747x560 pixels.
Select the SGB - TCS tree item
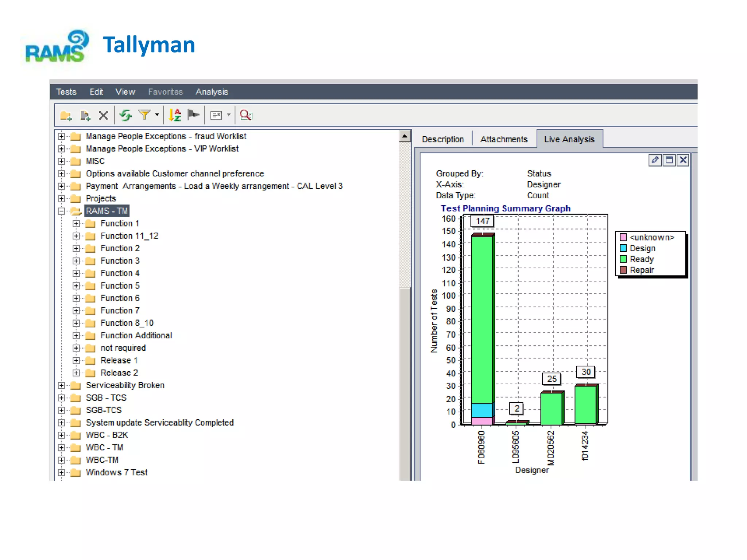[106, 398]
